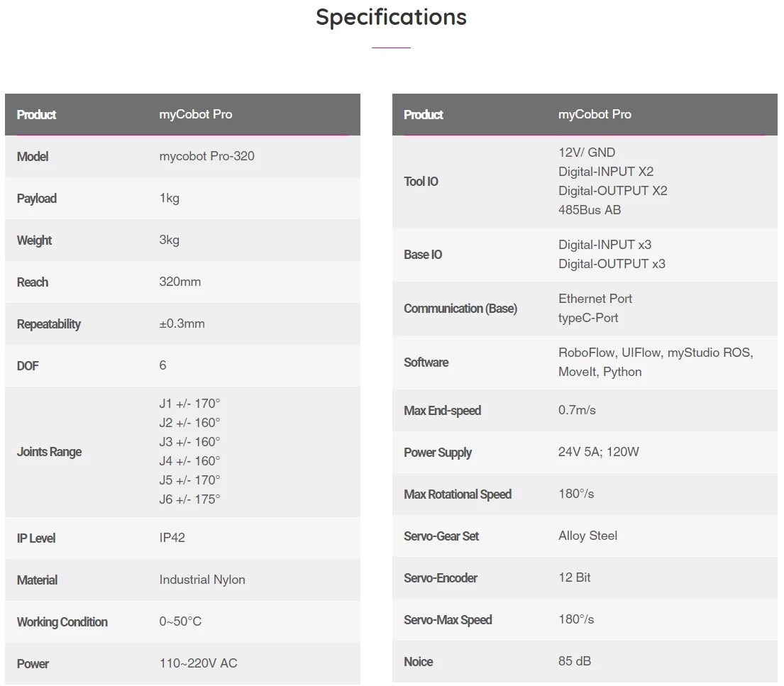This screenshot has height=686, width=784.
Task: Select the 24V 5A; 120W power supply value
Action: 599,452
